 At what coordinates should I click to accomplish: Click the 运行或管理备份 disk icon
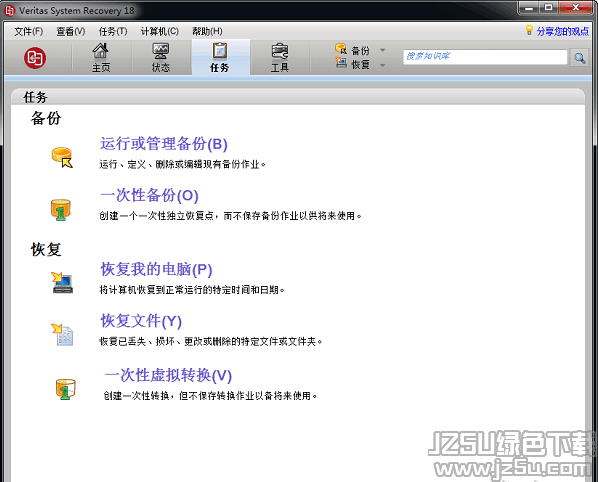pos(62,157)
